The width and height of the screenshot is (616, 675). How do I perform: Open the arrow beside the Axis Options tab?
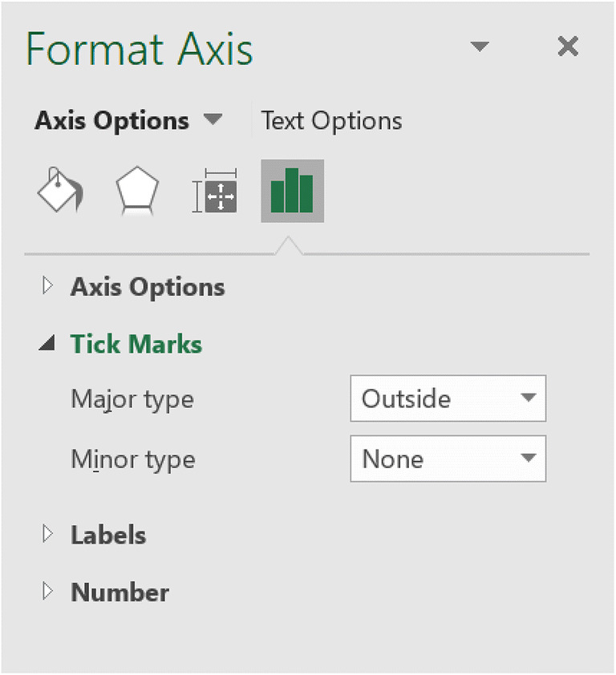click(x=213, y=120)
